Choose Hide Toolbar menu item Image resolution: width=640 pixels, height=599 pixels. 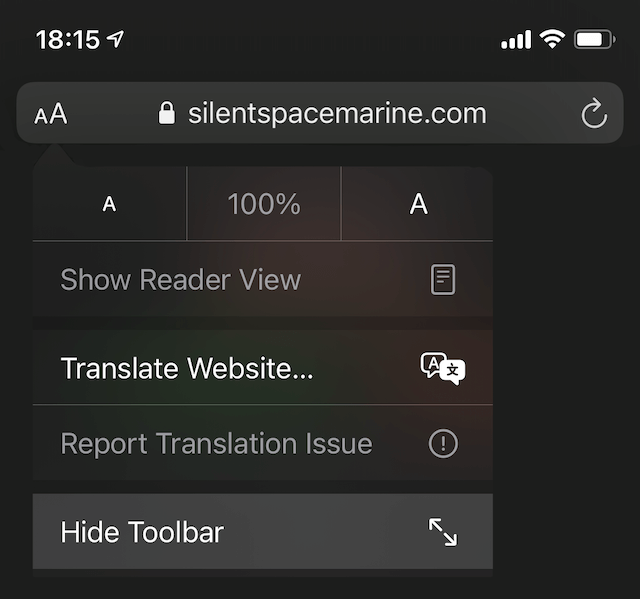click(142, 532)
